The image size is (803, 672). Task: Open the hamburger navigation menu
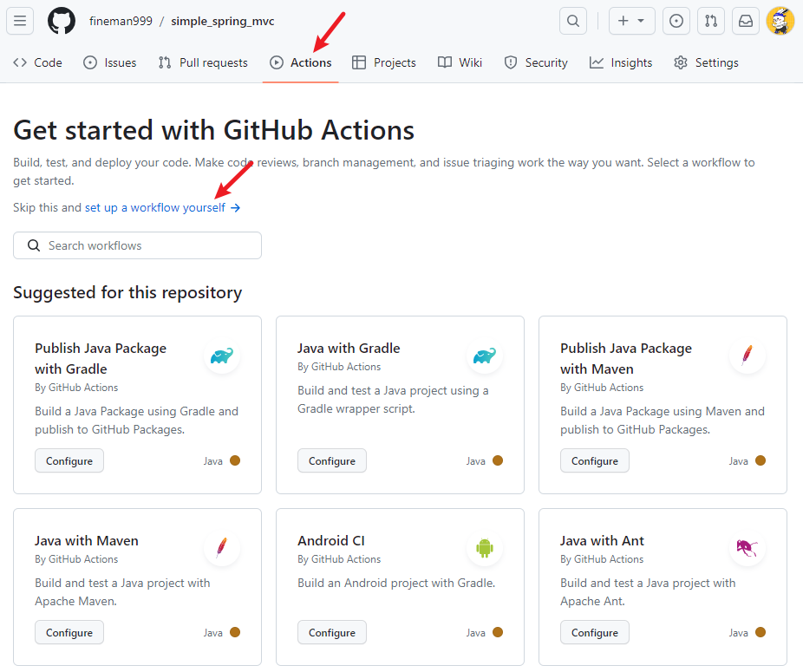click(x=20, y=21)
